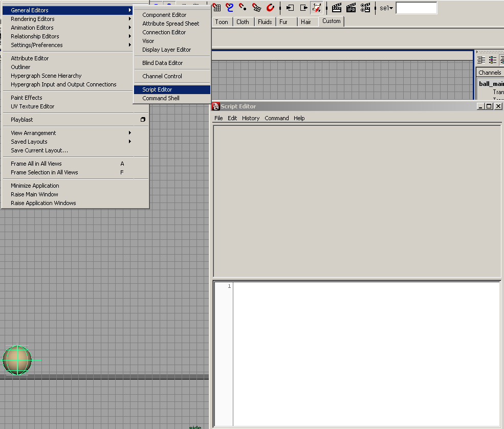Viewport: 504px width, 429px height.
Task: Expand the General Editors submenu
Action: click(x=68, y=10)
